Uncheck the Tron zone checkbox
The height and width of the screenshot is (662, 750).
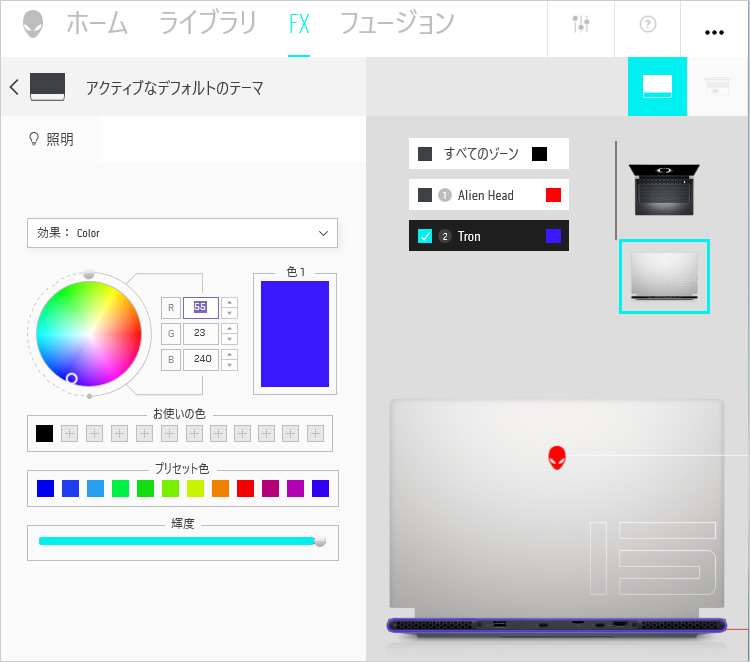click(425, 236)
